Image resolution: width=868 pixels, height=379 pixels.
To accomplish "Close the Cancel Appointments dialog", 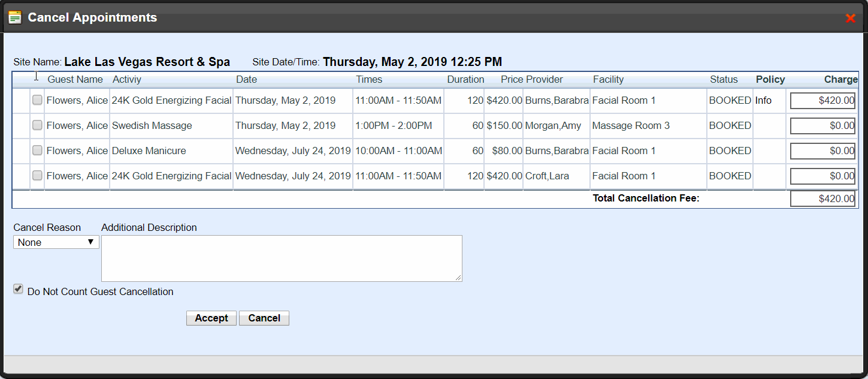I will (x=850, y=18).
